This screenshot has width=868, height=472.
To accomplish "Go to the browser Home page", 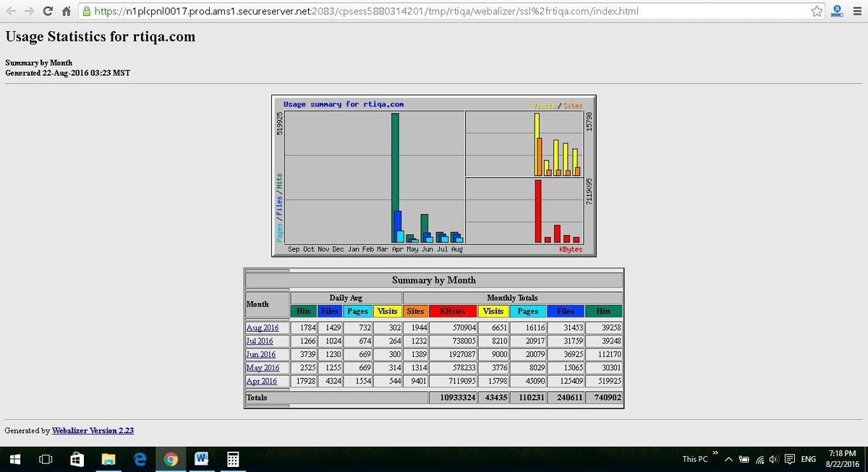I will point(66,12).
